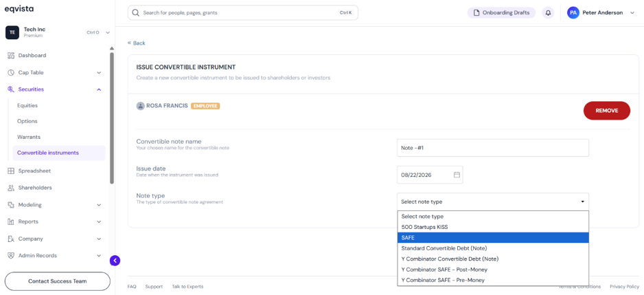Click the Convertible note name field
Viewport: 644px width, 295px height.
[x=493, y=148]
